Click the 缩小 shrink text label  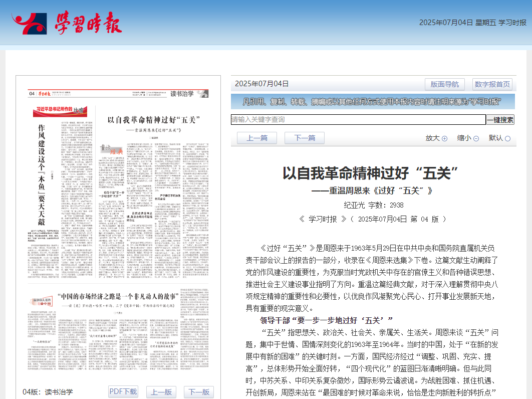pos(464,138)
